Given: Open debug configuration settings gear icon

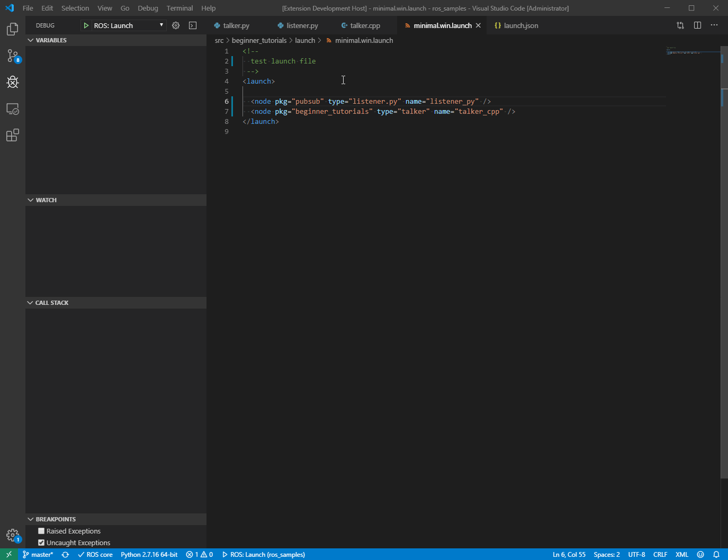Looking at the screenshot, I should coord(176,25).
